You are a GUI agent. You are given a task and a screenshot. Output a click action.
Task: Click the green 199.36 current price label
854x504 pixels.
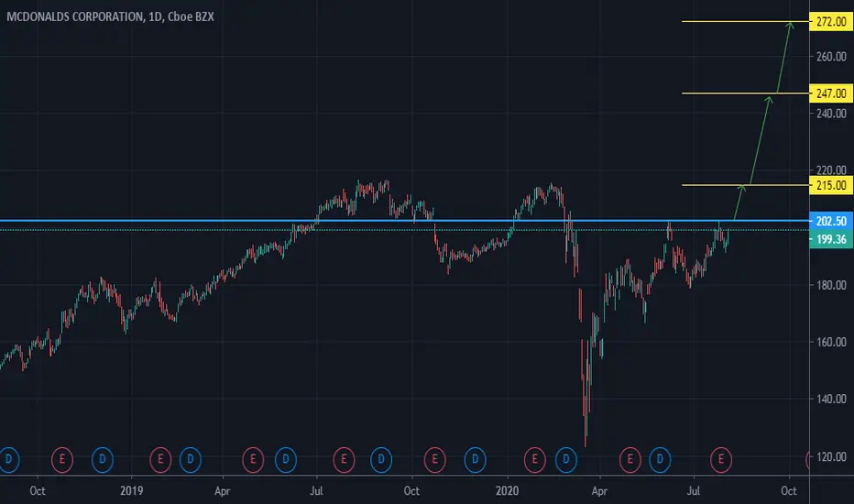[831, 239]
